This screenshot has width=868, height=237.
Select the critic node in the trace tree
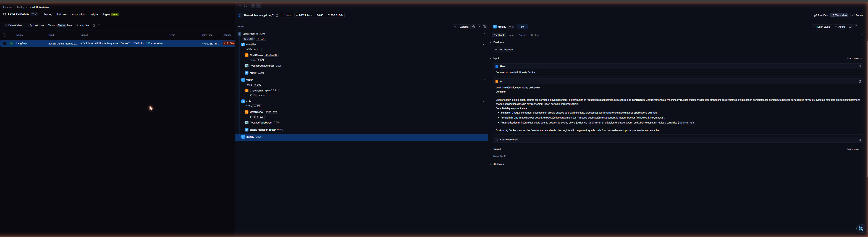click(249, 101)
